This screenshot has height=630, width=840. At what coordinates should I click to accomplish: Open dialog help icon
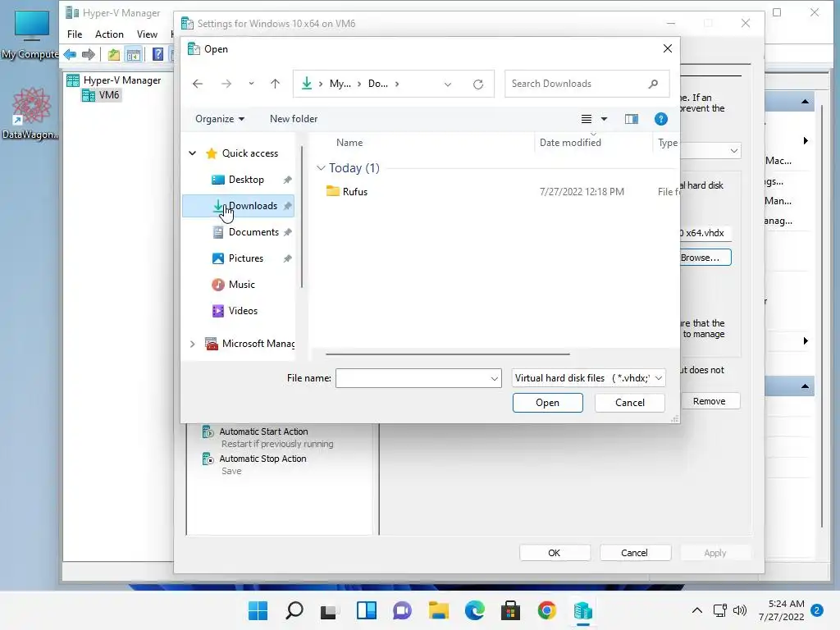click(x=660, y=119)
